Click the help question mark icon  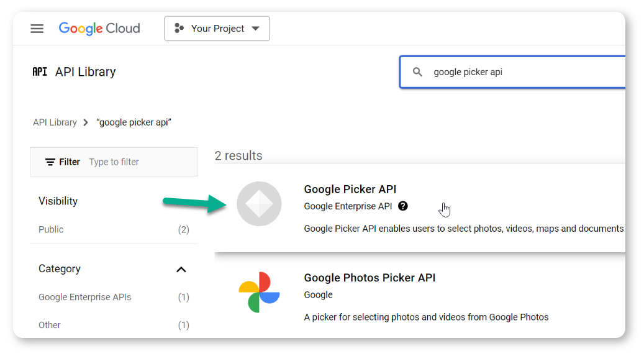click(403, 206)
